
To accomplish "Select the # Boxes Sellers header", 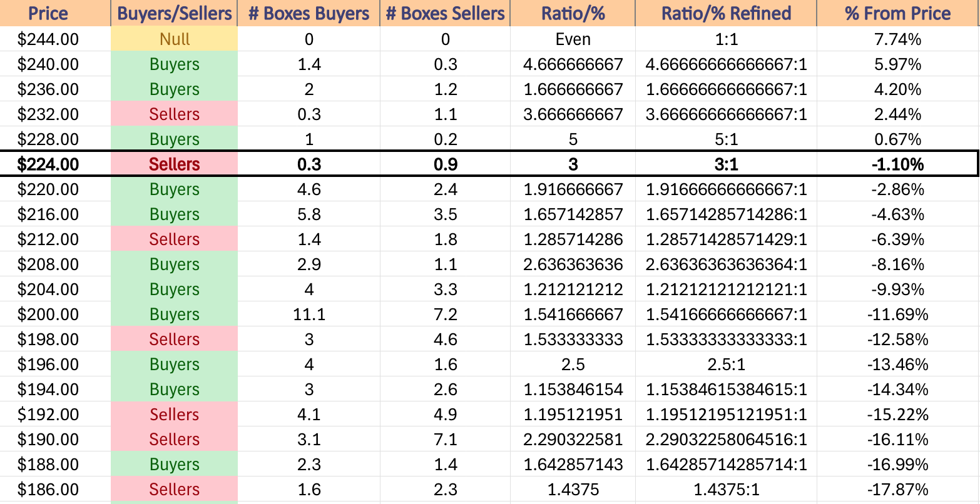I will (445, 13).
